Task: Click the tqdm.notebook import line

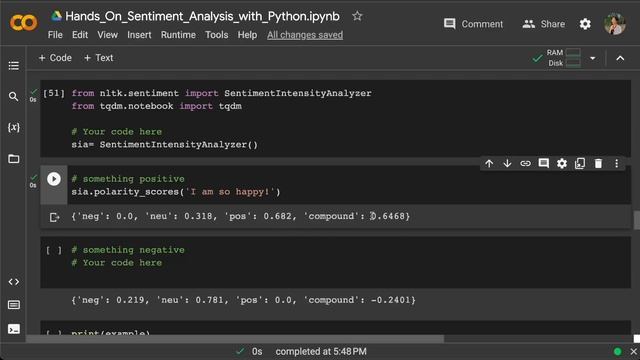Action: 156,106
